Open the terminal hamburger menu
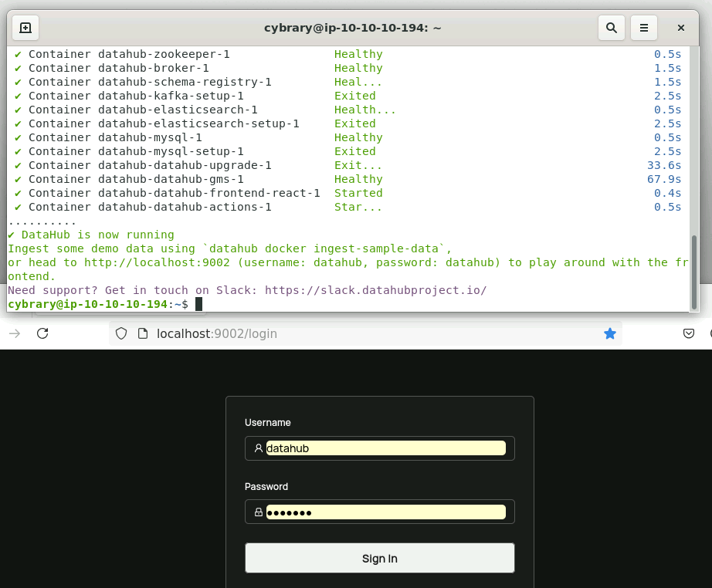The width and height of the screenshot is (712, 588). point(644,28)
